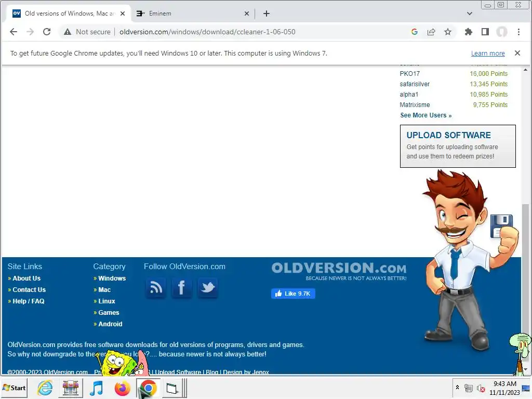Click the OldVersion.com footer logo
Screen dimensions: 532x399
point(339,271)
